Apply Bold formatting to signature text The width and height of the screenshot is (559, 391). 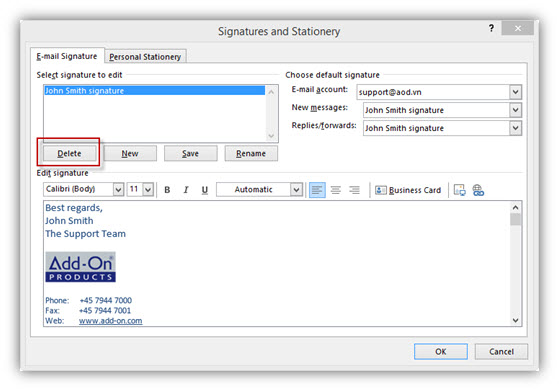pyautogui.click(x=167, y=190)
